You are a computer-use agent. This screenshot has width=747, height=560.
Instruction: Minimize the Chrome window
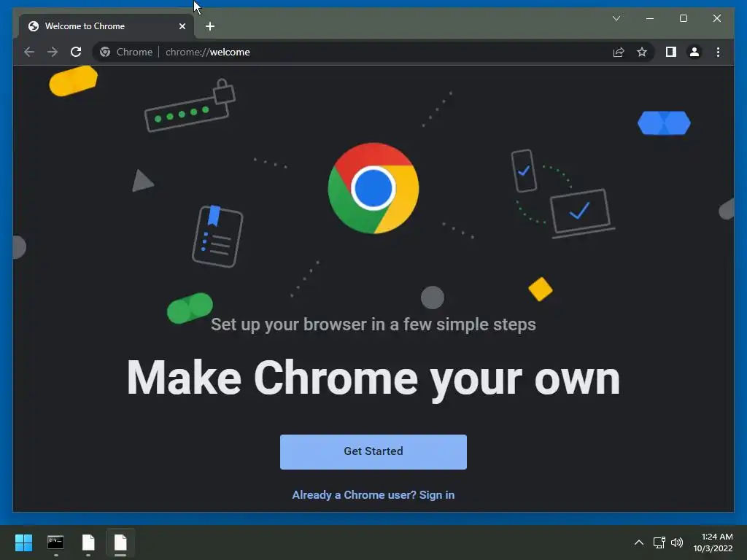(x=650, y=18)
